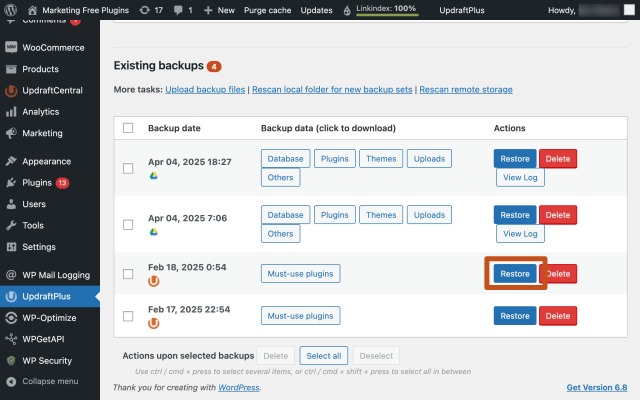Check the Apr 04, 2025 18:27 backup

point(128,168)
